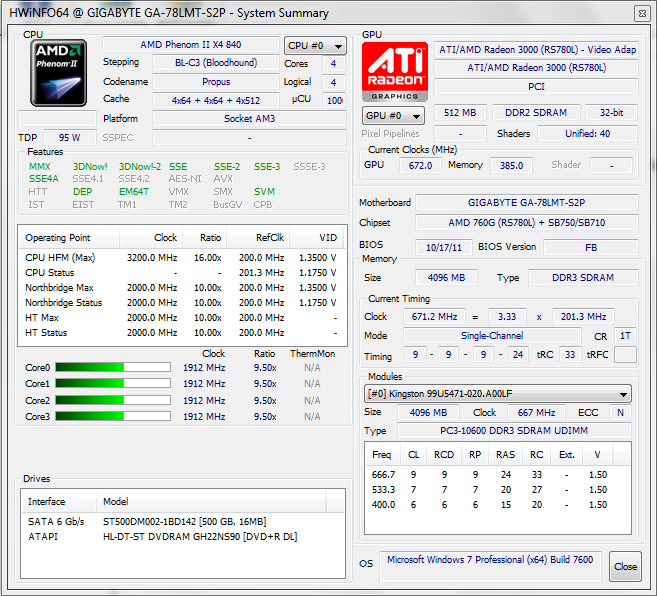Screen dimensions: 657x596
Task: Click the AMD Phenom II X4 840 name field
Action: coord(190,45)
